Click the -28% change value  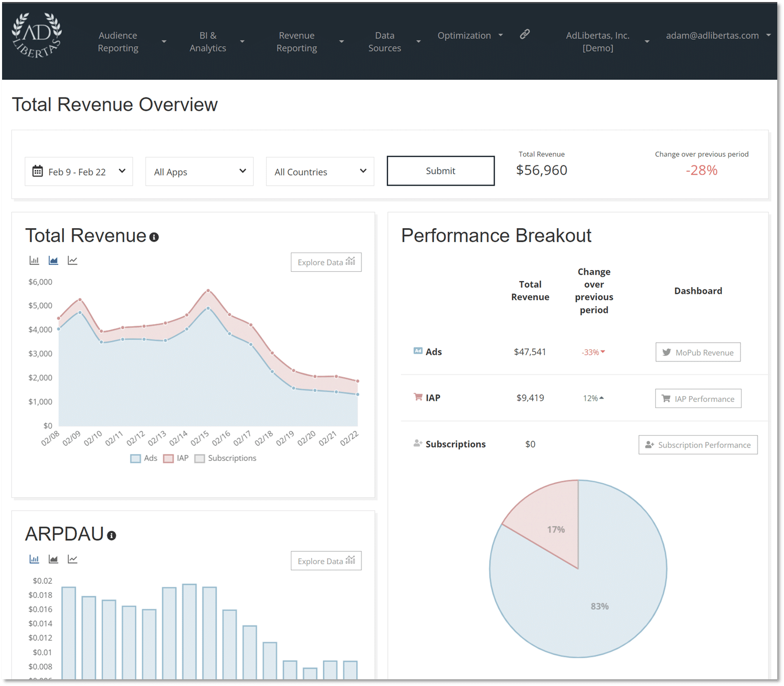pyautogui.click(x=702, y=170)
